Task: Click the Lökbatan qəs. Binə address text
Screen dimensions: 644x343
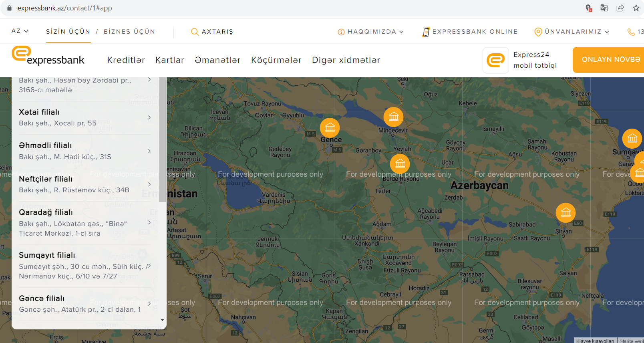Action: [73, 228]
